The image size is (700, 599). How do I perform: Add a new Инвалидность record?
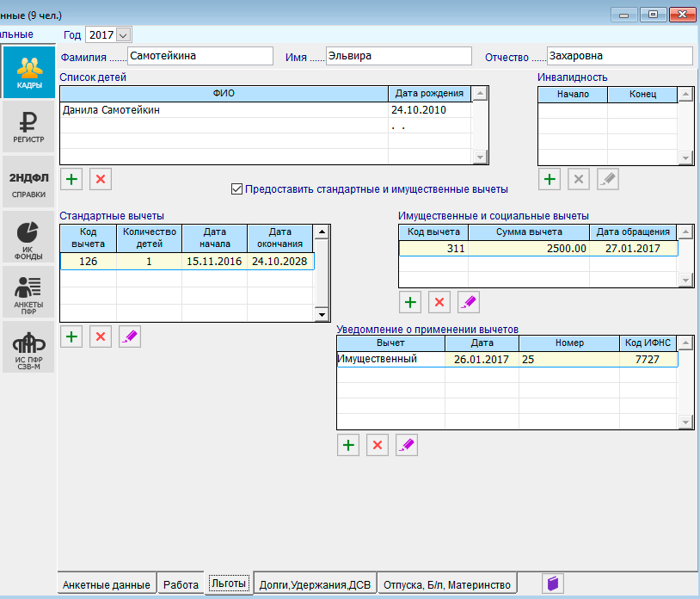click(x=550, y=180)
